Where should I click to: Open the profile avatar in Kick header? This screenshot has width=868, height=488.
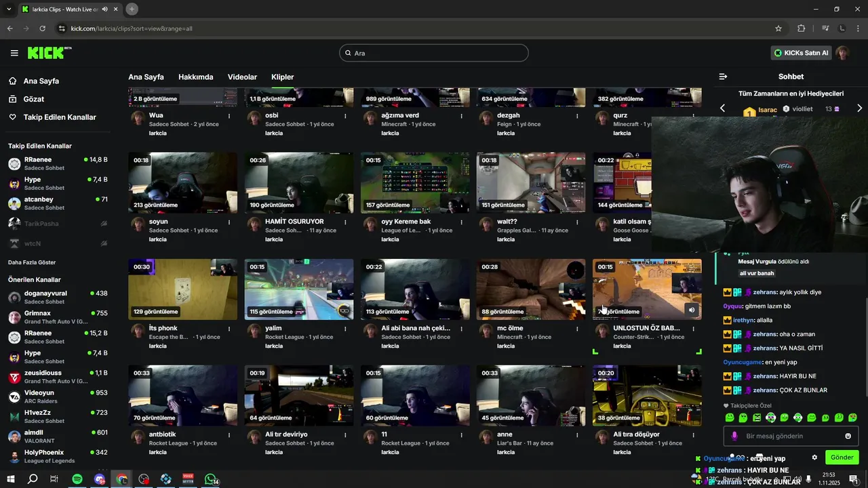[842, 53]
